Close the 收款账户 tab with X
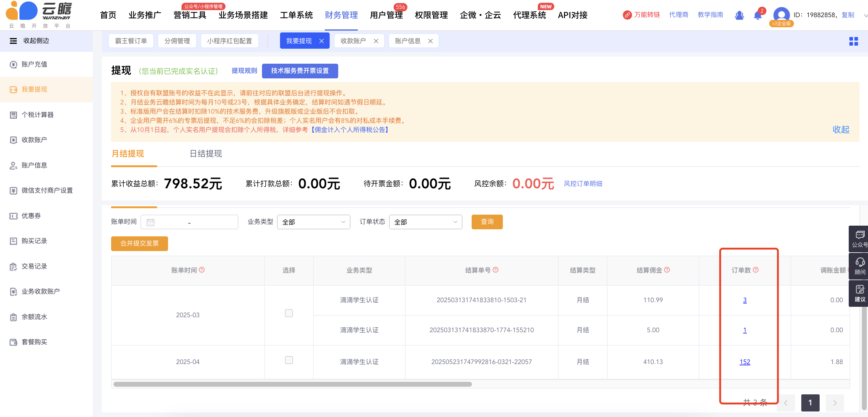Screen dimensions: 868x417 (376, 41)
